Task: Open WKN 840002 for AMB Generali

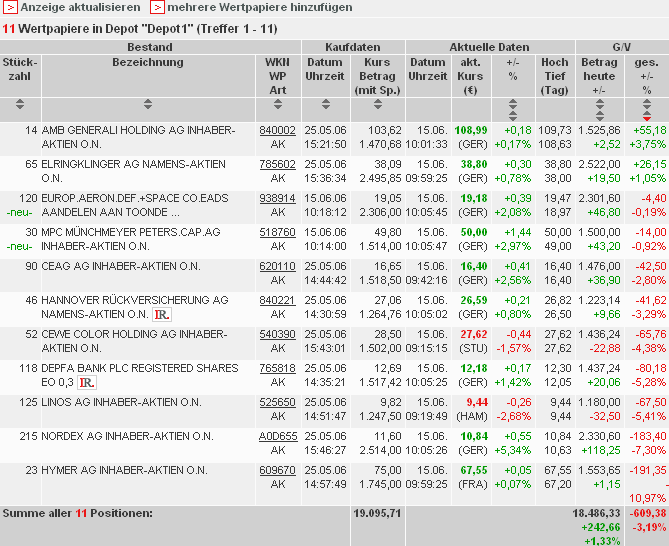Action: coord(277,131)
